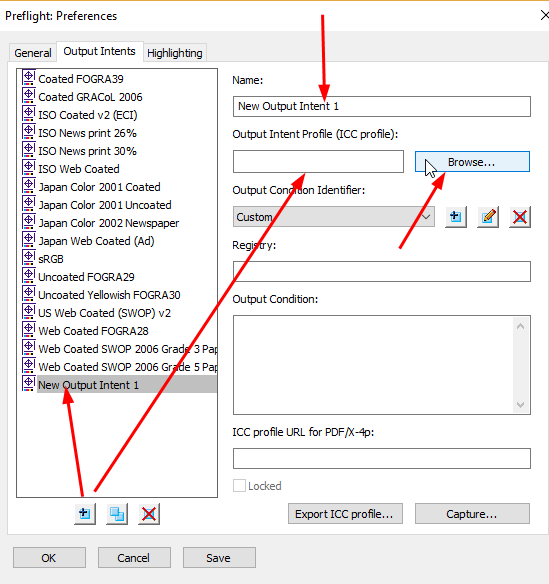Click the Uncoated FOGRA29 profile icon
The image size is (549, 584).
29,275
